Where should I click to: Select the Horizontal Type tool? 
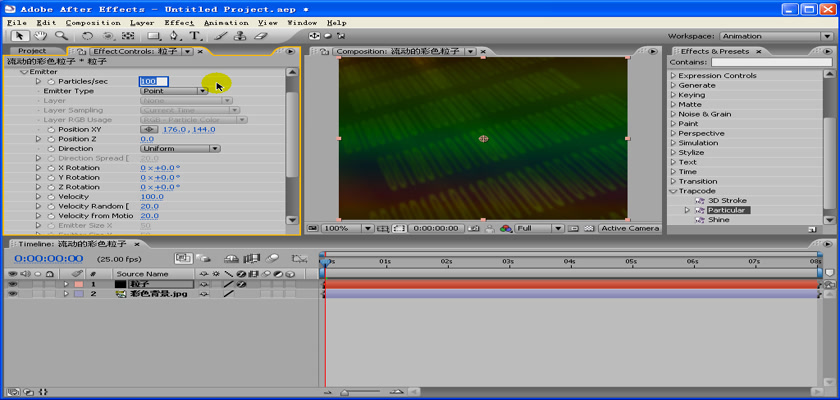(195, 36)
